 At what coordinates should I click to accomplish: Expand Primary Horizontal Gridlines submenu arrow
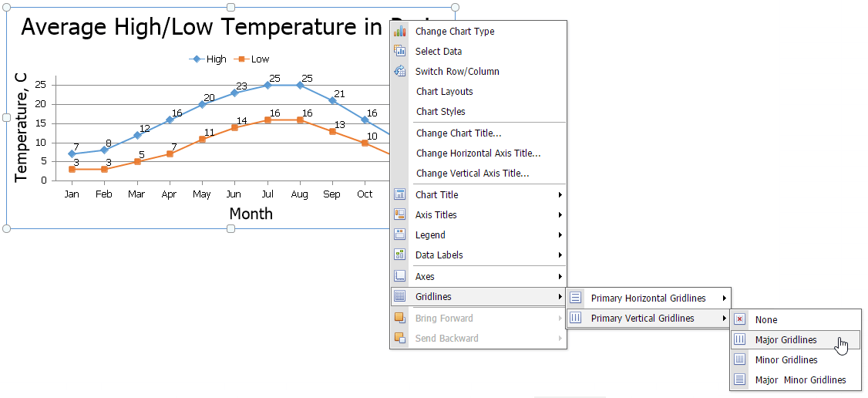point(724,298)
